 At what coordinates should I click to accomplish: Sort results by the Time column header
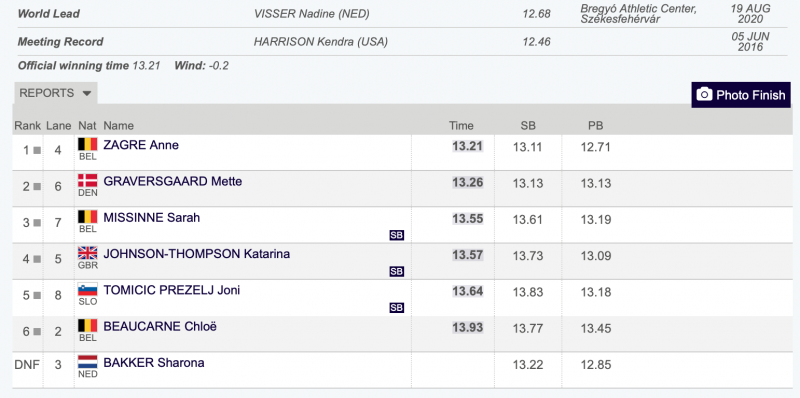tap(461, 126)
